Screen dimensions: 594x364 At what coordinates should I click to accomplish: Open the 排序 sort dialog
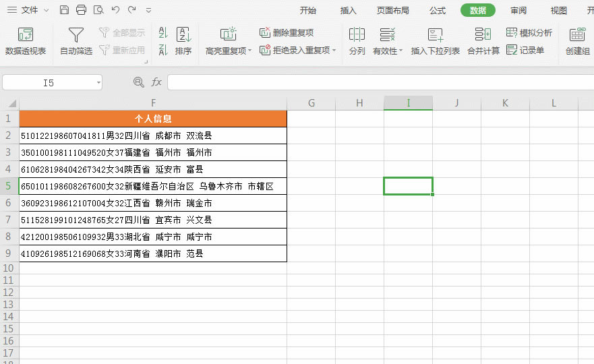point(183,41)
